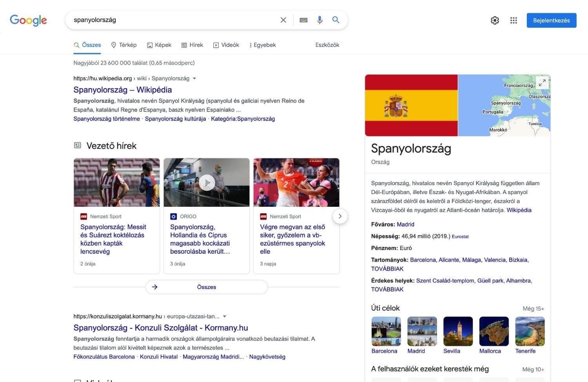
Task: Open the Tenerife destination thumbnail
Action: click(x=530, y=331)
